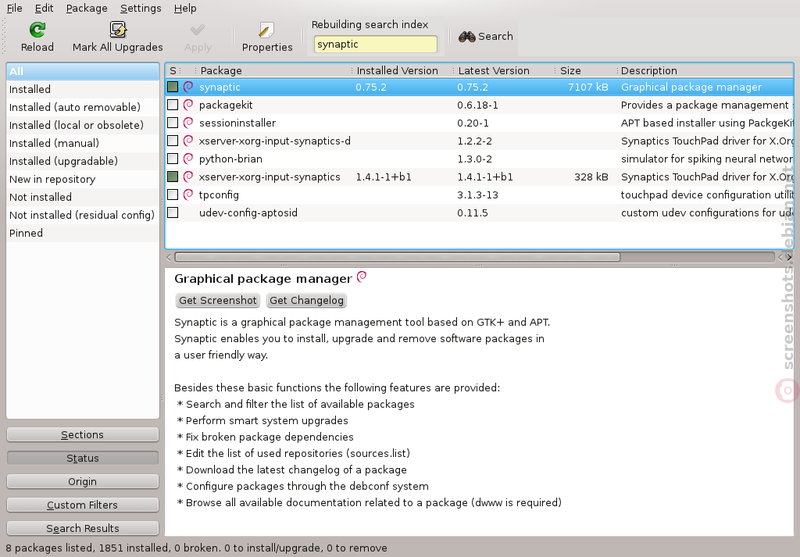The height and width of the screenshot is (557, 800).
Task: Sort by Installed Version column header
Action: click(x=402, y=70)
